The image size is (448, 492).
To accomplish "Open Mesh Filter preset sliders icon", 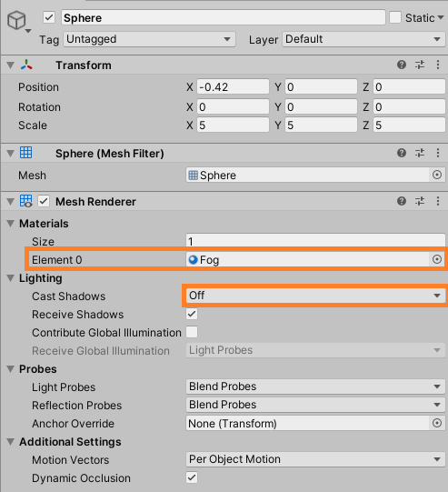I will click(420, 153).
